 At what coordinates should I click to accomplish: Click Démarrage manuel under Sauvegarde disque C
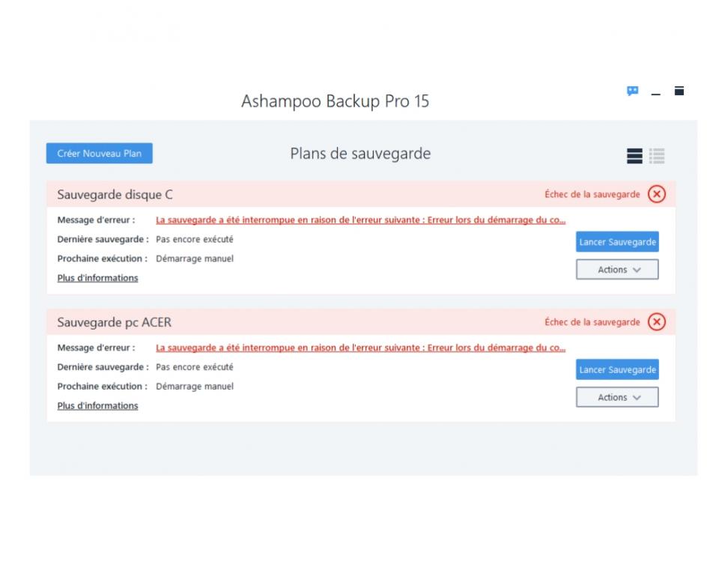click(195, 259)
